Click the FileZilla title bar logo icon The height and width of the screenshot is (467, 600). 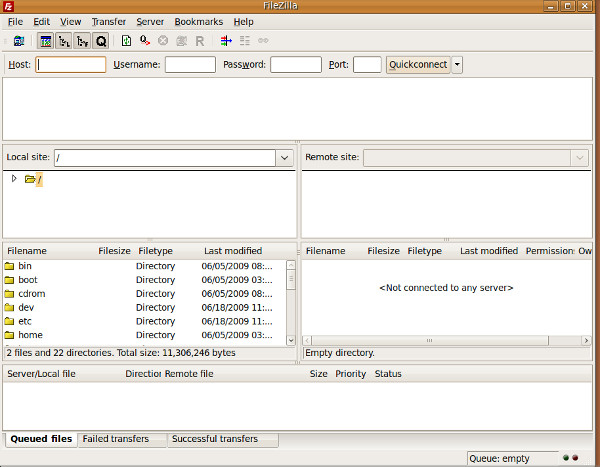pos(8,6)
